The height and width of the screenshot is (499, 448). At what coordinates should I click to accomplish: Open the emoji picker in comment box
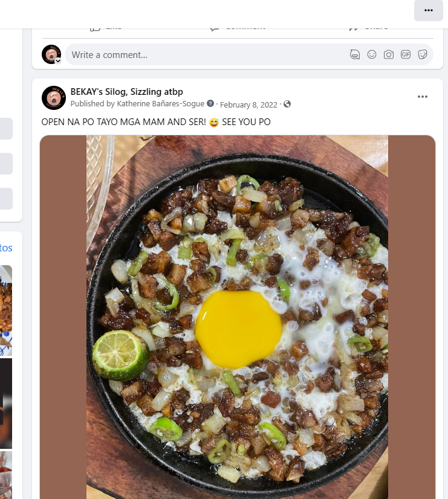pyautogui.click(x=372, y=54)
